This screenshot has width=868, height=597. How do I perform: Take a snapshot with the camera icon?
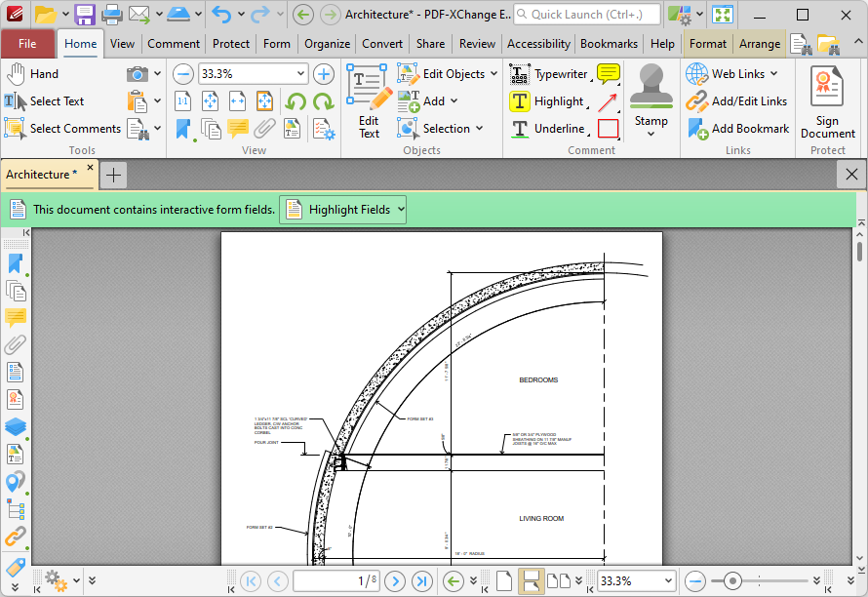tap(138, 74)
